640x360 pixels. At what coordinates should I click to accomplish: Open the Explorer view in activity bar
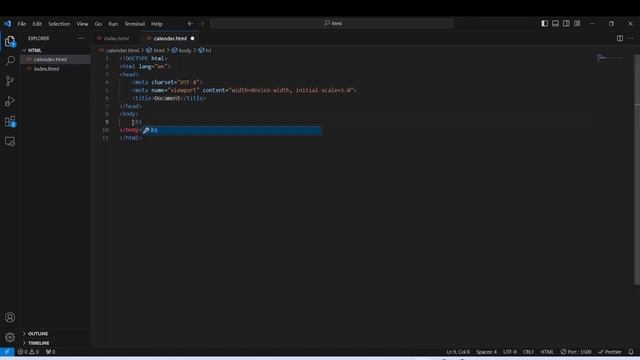[10, 41]
